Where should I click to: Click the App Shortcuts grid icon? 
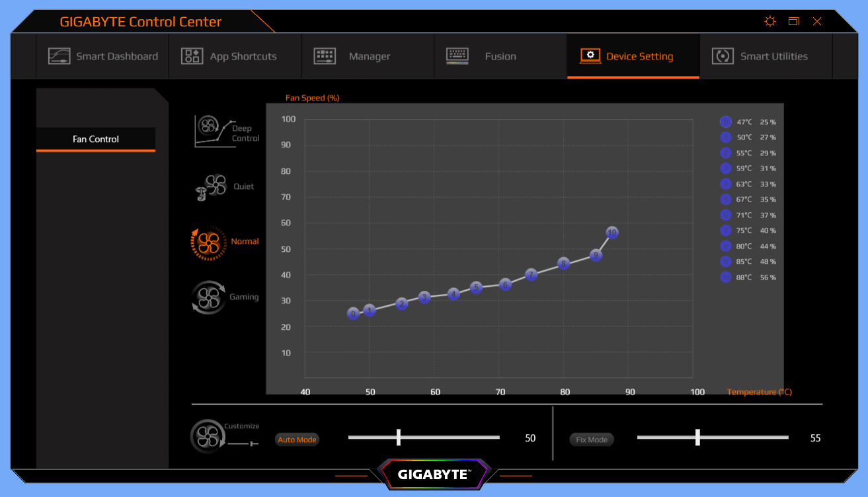pos(192,56)
